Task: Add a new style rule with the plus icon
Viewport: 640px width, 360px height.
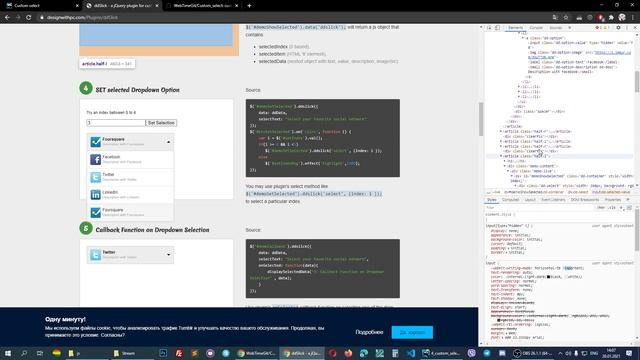Action: pyautogui.click(x=621, y=208)
